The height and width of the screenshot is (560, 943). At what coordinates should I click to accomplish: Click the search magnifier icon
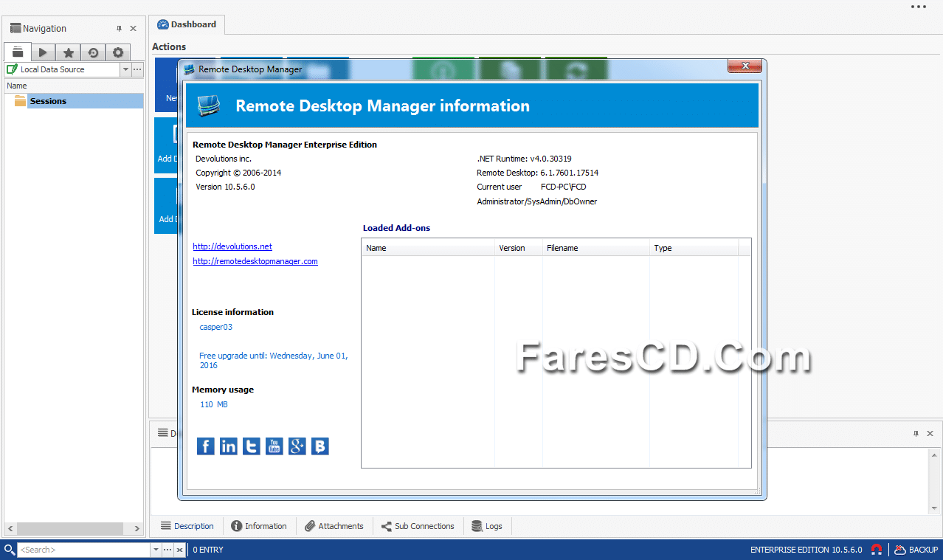(9, 550)
